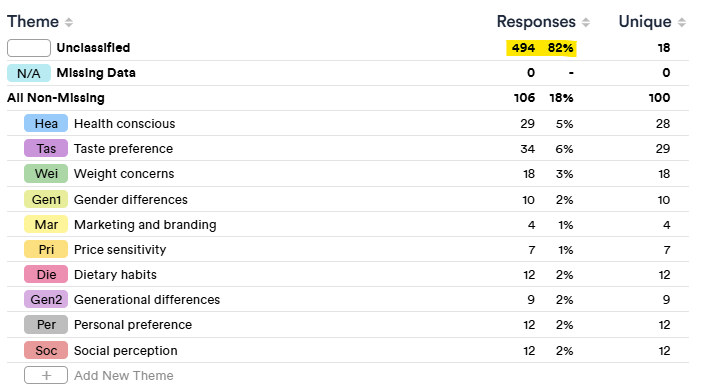Click Add New Theme text field

tap(124, 376)
